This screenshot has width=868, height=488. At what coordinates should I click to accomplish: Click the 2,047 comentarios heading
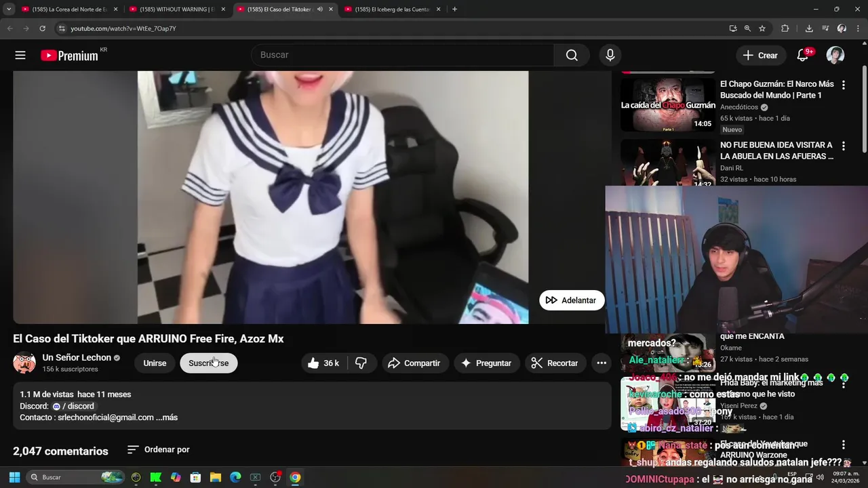(x=60, y=451)
